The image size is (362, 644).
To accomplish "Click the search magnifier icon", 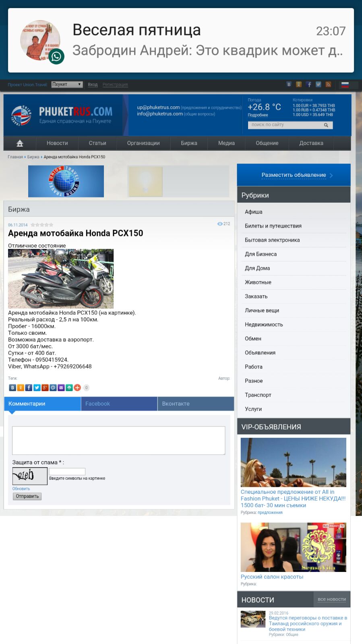I will pos(326,125).
